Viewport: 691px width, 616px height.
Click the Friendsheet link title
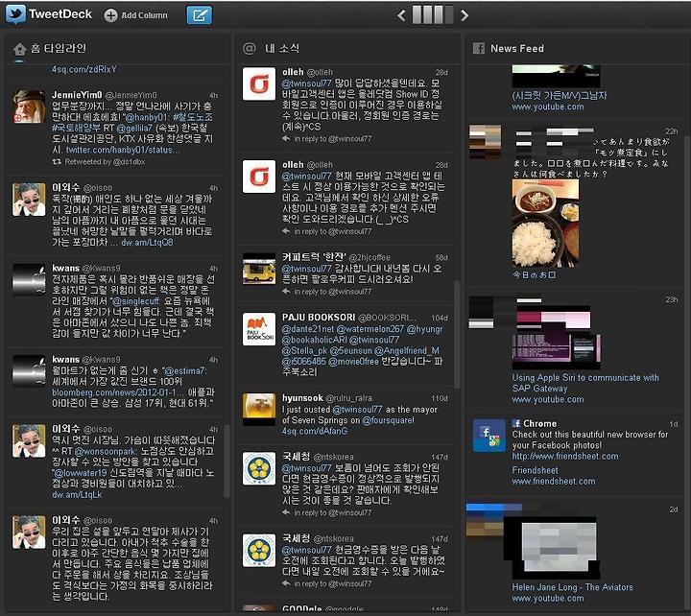coord(535,470)
